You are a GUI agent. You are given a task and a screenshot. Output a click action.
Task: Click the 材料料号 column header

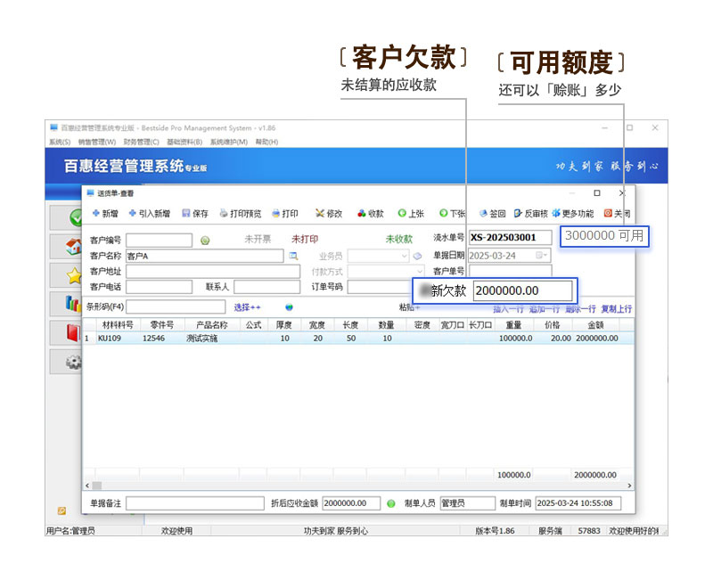click(x=118, y=325)
